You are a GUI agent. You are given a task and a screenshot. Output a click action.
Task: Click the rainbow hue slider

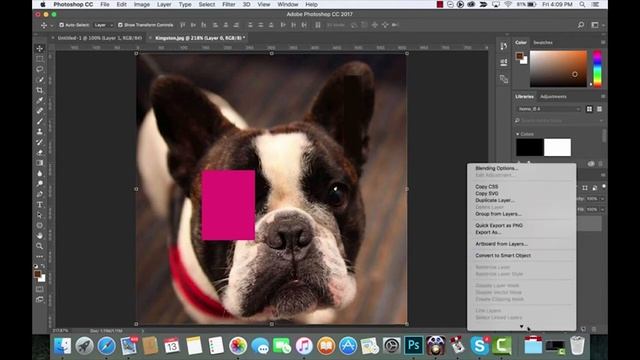tap(597, 69)
